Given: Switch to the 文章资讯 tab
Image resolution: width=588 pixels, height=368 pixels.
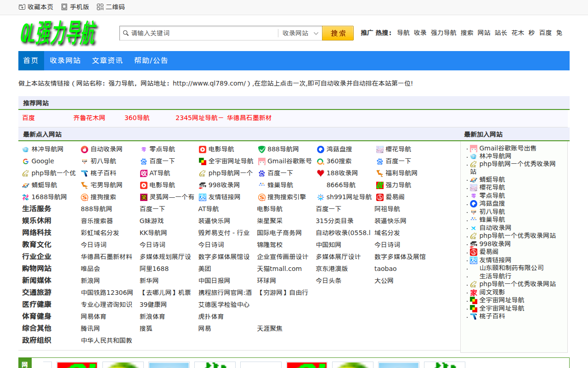Looking at the screenshot, I should [x=107, y=61].
